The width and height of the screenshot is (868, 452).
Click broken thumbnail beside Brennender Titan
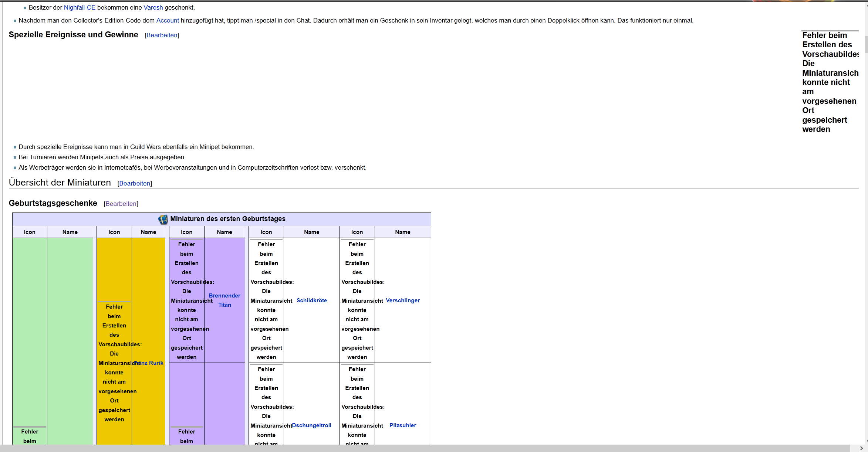[187, 300]
